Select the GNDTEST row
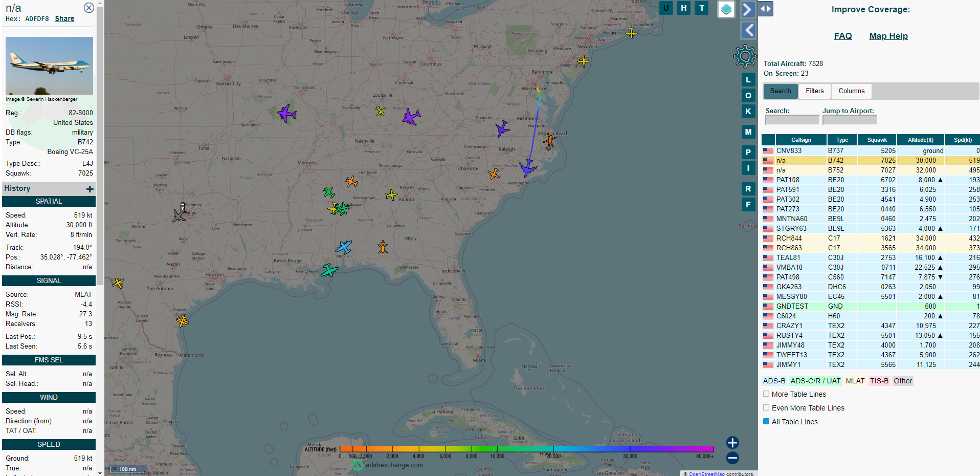The image size is (980, 476). (x=871, y=306)
